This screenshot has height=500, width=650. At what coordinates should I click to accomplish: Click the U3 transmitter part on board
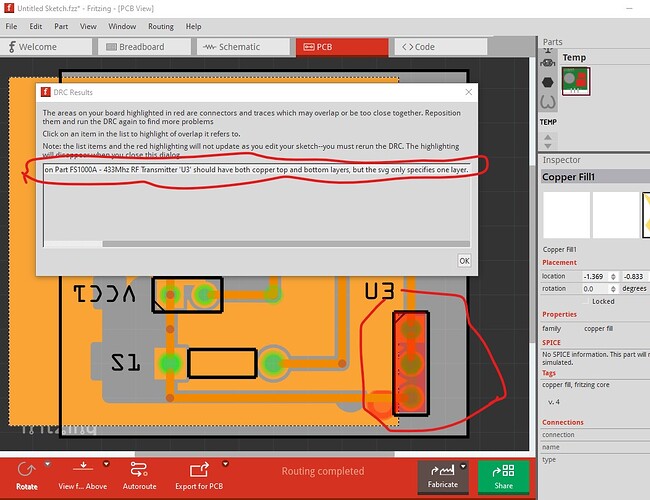point(411,364)
